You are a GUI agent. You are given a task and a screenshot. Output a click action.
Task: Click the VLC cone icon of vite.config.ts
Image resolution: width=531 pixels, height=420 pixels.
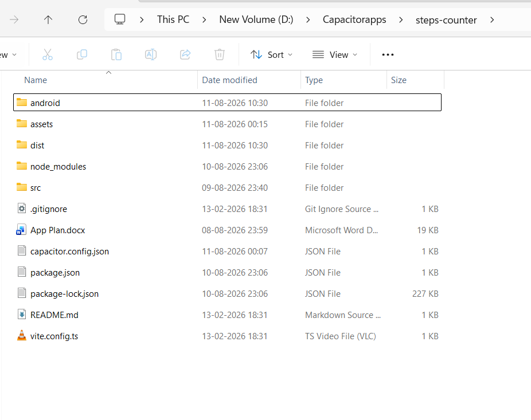pos(22,335)
